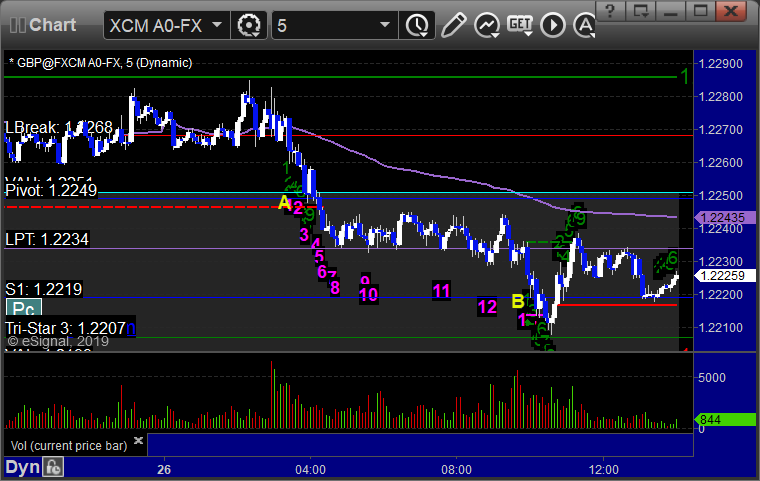Click the magenta 11 count marker
Image resolution: width=760 pixels, height=481 pixels.
[x=441, y=291]
